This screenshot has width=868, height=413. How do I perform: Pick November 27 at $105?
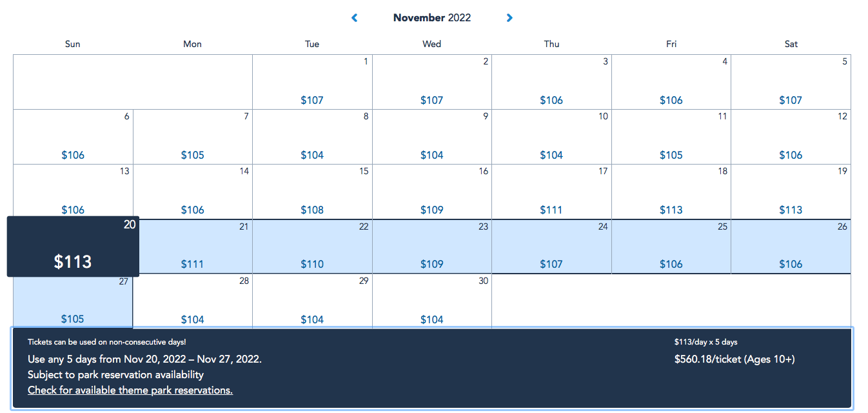[73, 301]
